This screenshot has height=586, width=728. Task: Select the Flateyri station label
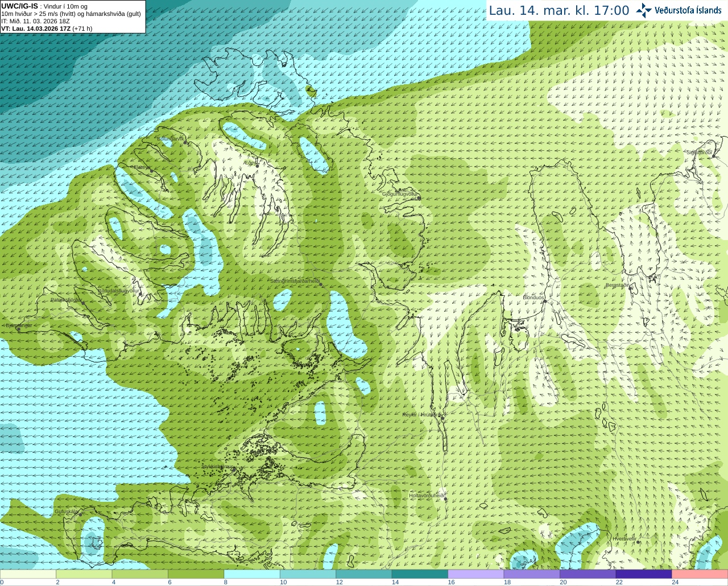click(x=142, y=167)
